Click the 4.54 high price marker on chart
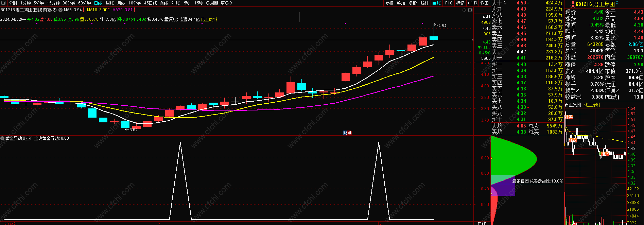Image resolution: width=644 pixels, height=225 pixels. [442, 26]
